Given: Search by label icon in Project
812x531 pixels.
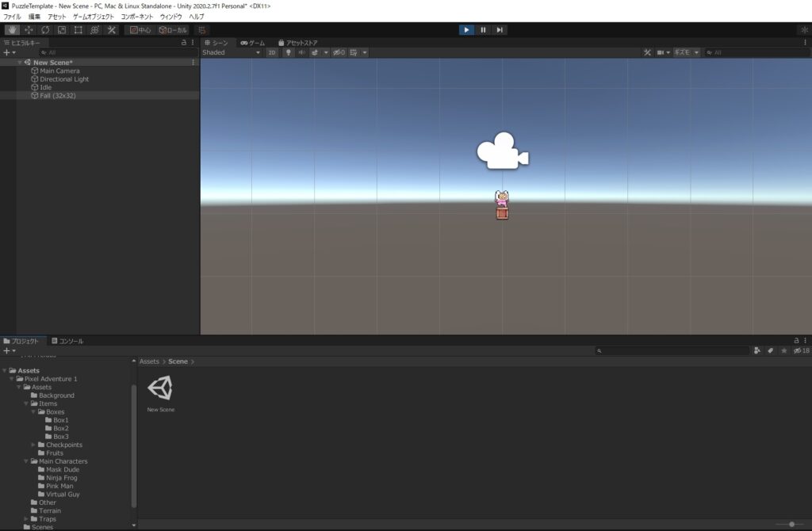Looking at the screenshot, I should pos(771,350).
